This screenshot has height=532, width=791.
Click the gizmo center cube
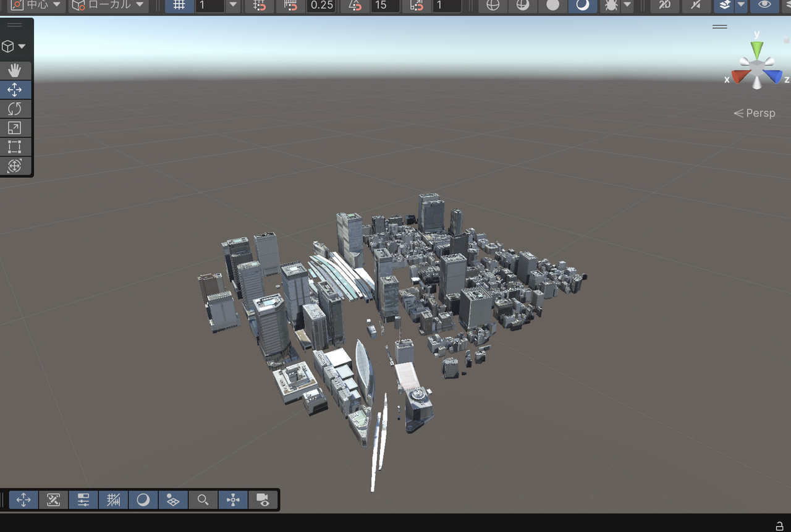[757, 67]
